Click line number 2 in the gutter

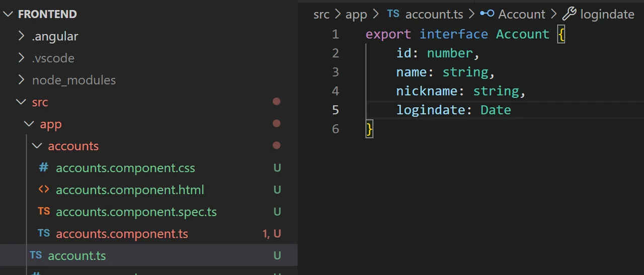[x=336, y=53]
